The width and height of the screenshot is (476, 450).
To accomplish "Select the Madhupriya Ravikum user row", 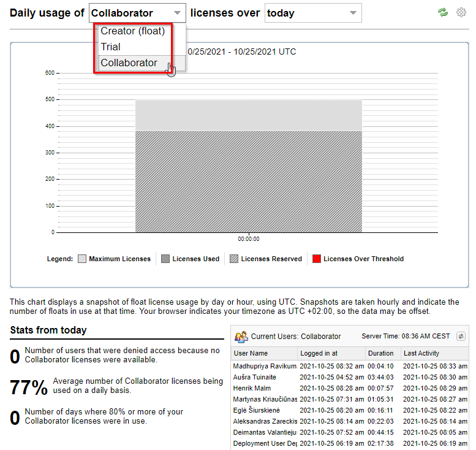I will point(350,366).
